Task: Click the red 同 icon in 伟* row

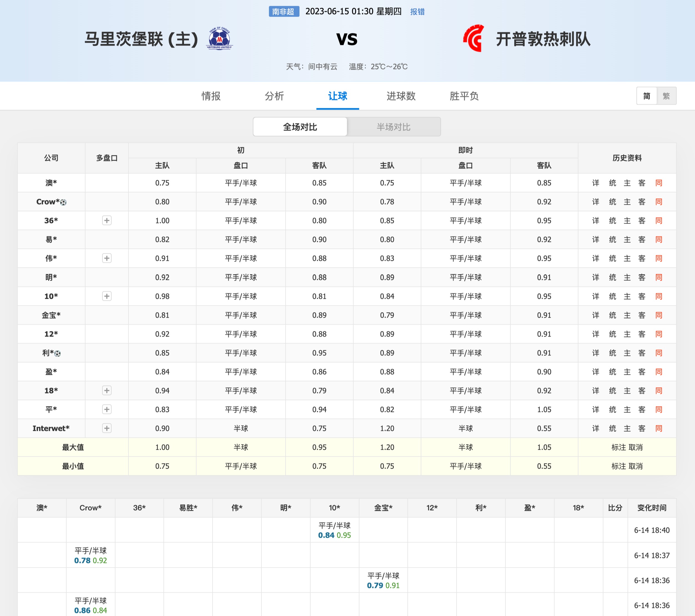Action: pos(659,258)
